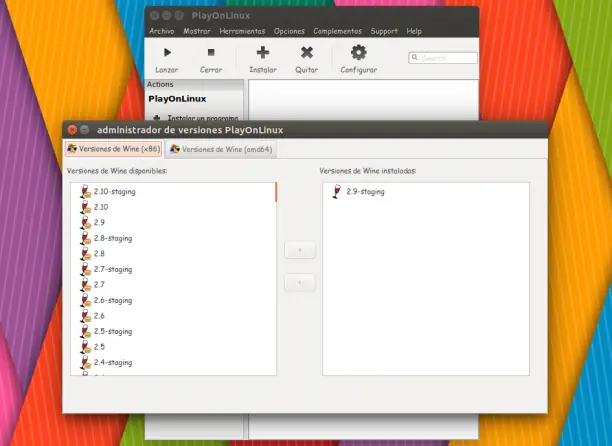Viewport: 612px width, 446px height.
Task: Open the Mostrar menu
Action: coord(197,31)
